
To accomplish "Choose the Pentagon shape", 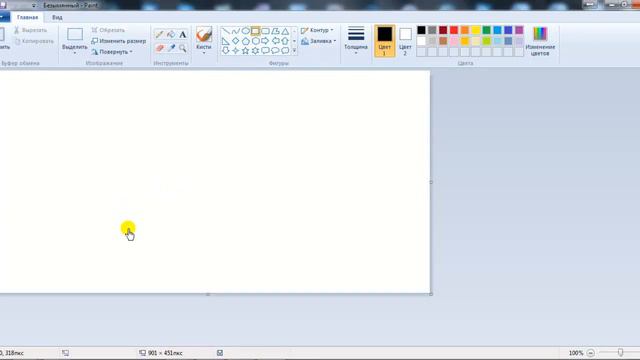I will 245,41.
